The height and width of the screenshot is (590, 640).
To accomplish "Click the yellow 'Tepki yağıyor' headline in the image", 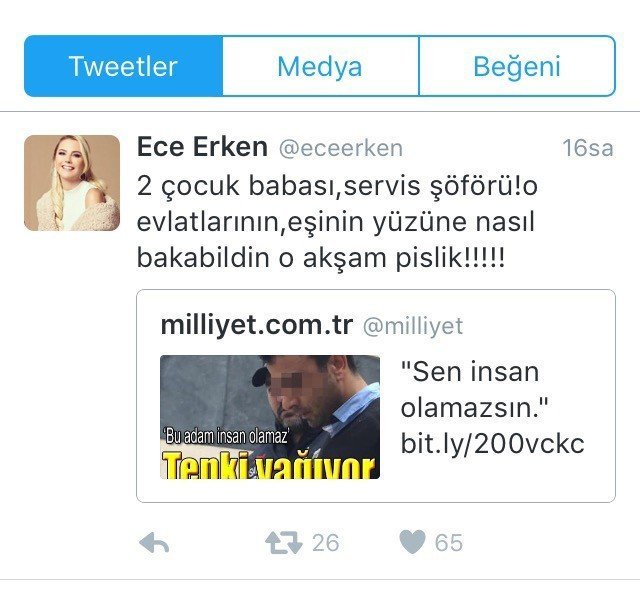I will pyautogui.click(x=269, y=465).
